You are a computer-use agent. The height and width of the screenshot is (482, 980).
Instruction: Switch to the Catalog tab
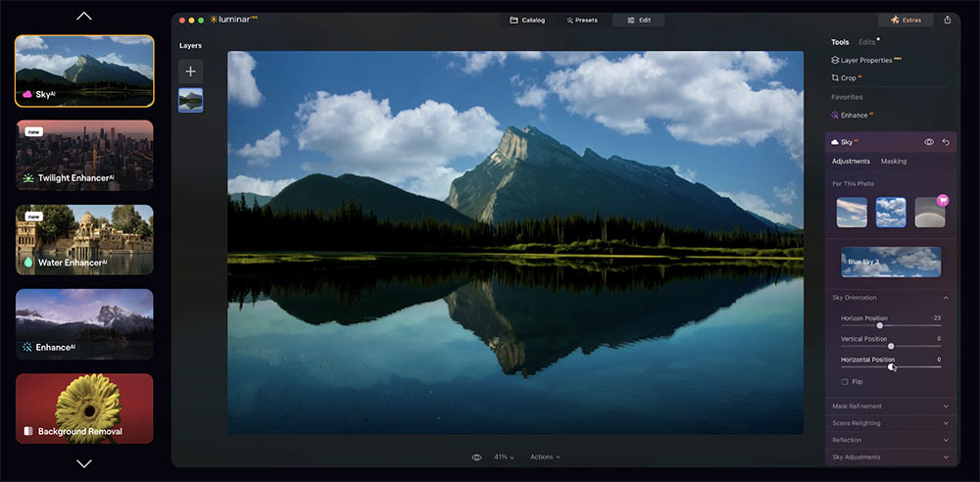pos(527,20)
